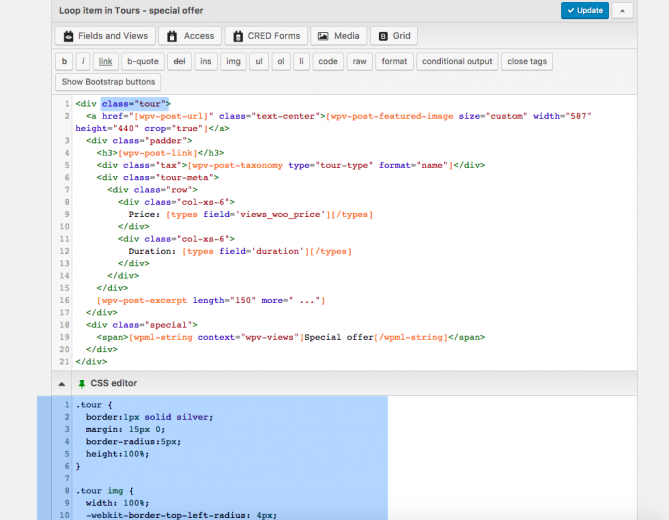The height and width of the screenshot is (520, 669).
Task: Click 'Special offer' text on line 19
Action: point(339,337)
